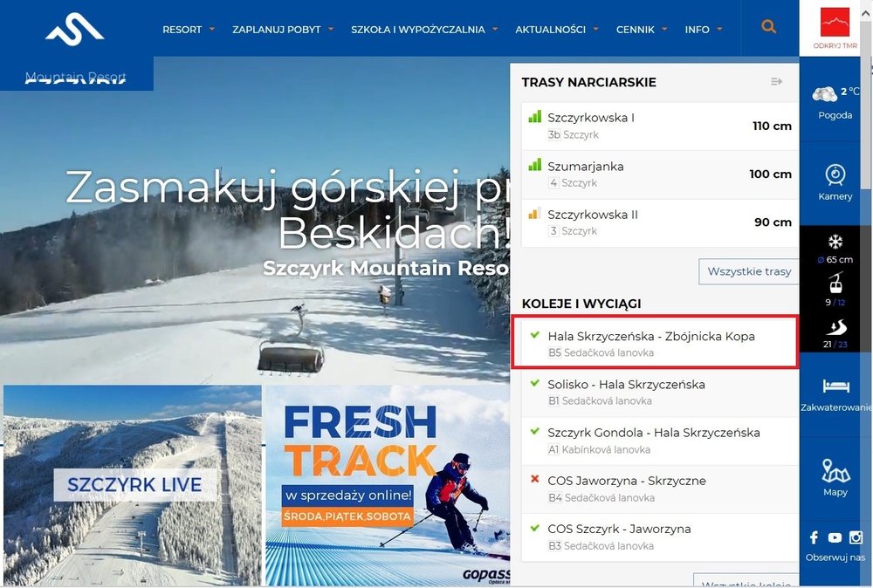Screen dimensions: 873x588
Task: Open the Odkryj TMR logo link
Action: 835,29
